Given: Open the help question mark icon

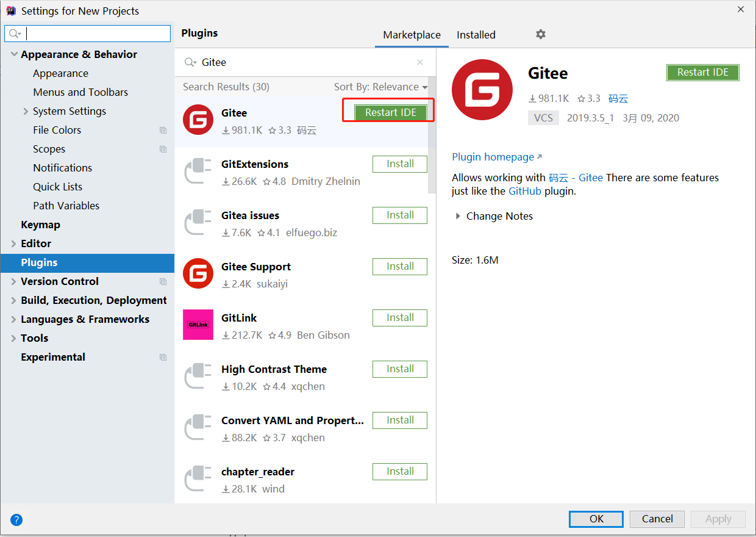Looking at the screenshot, I should [16, 520].
